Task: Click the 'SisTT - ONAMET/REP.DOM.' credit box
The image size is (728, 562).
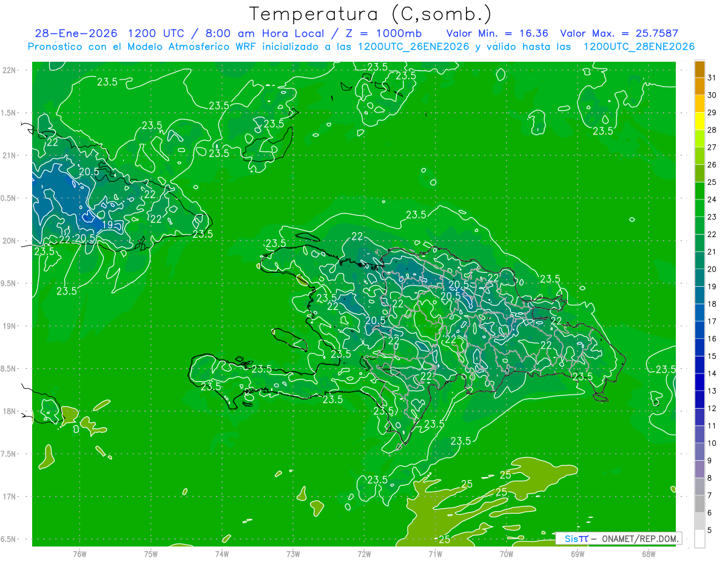Action: (618, 538)
